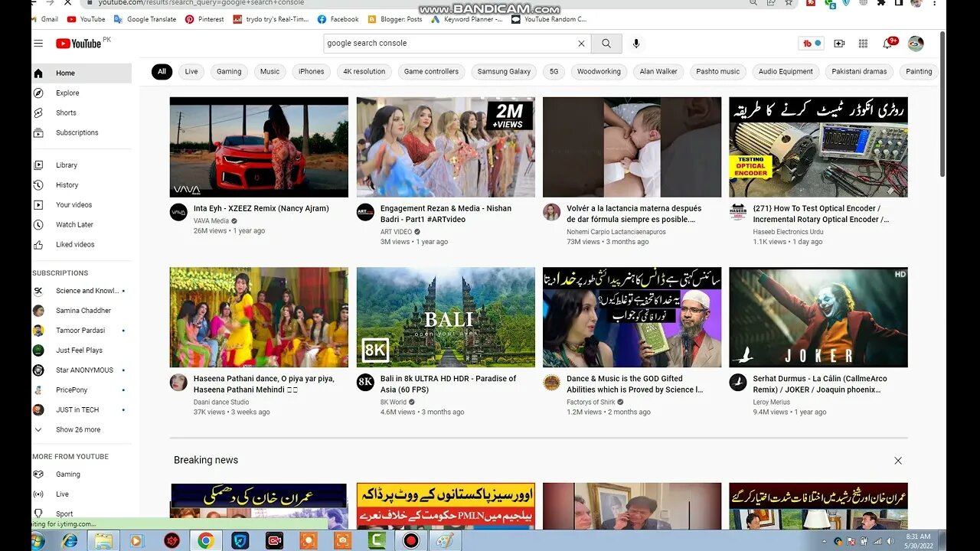
Task: Open Tamoor Pardasi channel subscription
Action: [x=81, y=331]
